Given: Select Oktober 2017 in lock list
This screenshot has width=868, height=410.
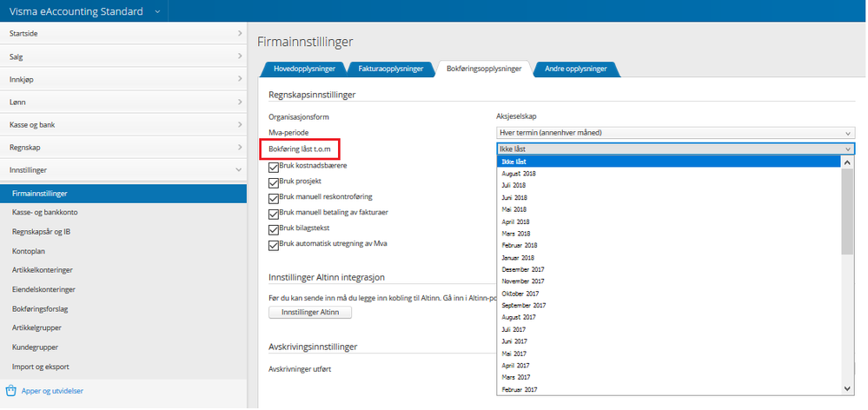Looking at the screenshot, I should 669,294.
